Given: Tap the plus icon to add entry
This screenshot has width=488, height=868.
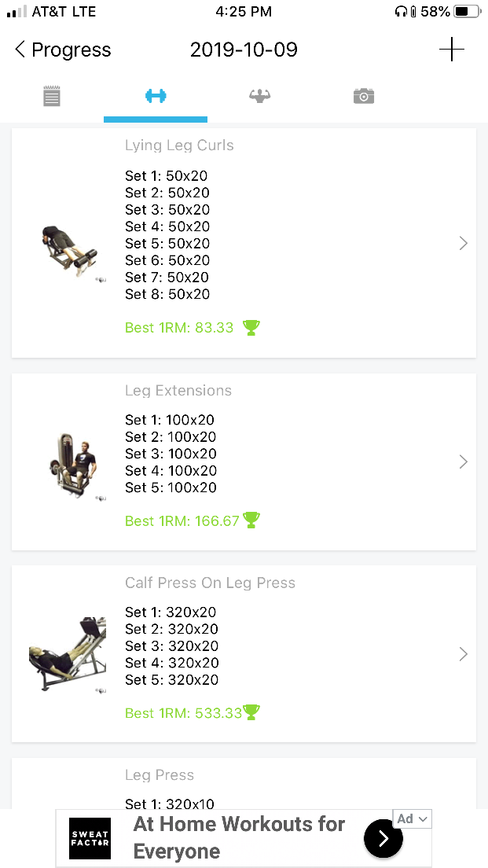Looking at the screenshot, I should point(452,50).
